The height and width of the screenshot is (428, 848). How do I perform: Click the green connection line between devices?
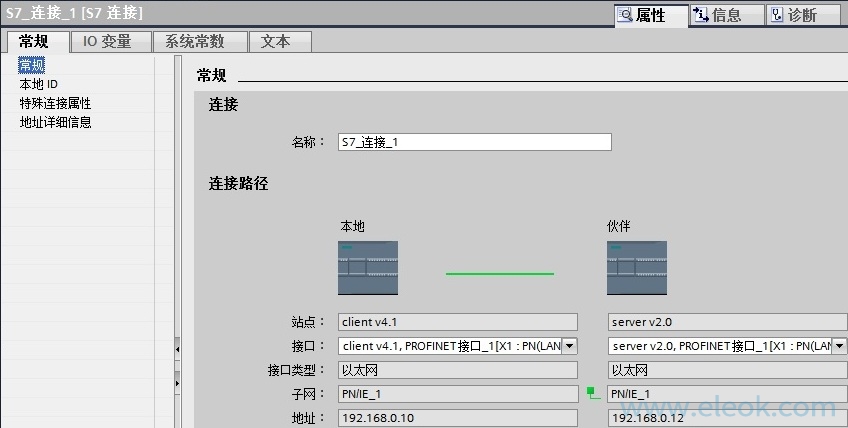(x=499, y=273)
